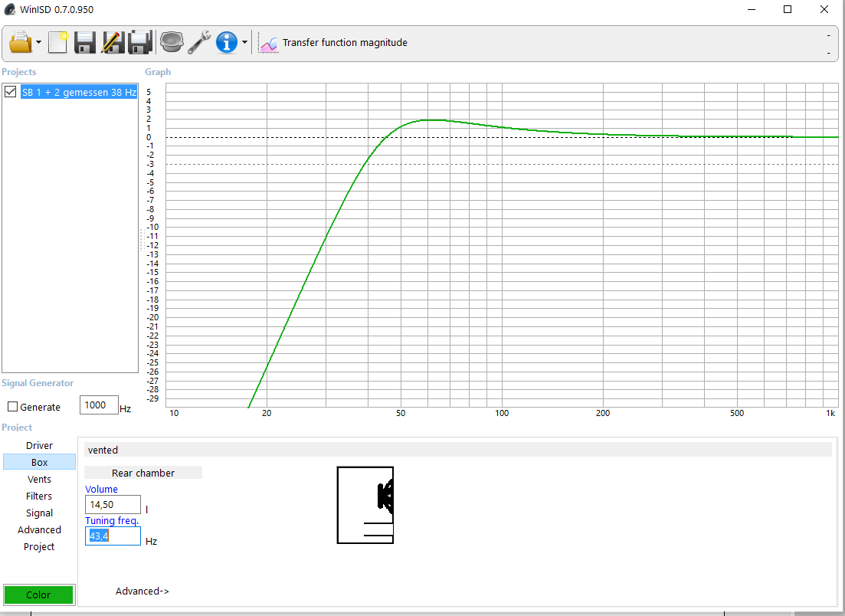Select the Driver section in Project
845x616 pixels.
click(39, 446)
